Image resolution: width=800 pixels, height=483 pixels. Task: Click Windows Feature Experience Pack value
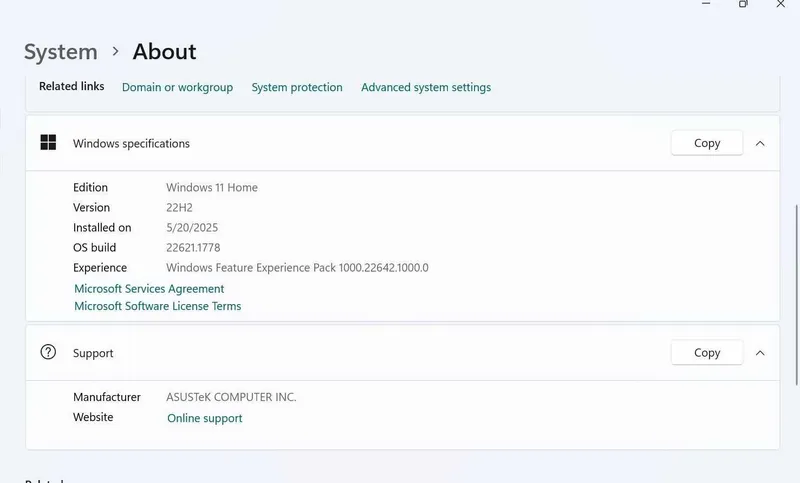(x=297, y=268)
